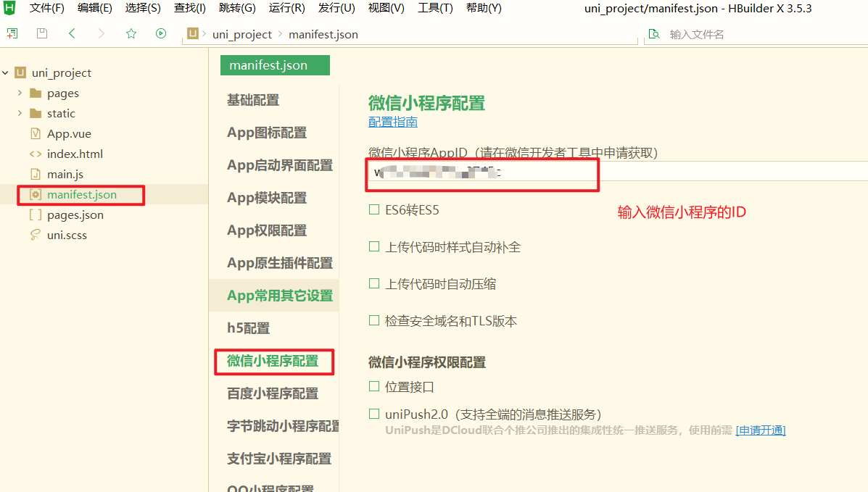Check the 位置接口 permission checkbox
This screenshot has width=868, height=492.
(x=374, y=386)
